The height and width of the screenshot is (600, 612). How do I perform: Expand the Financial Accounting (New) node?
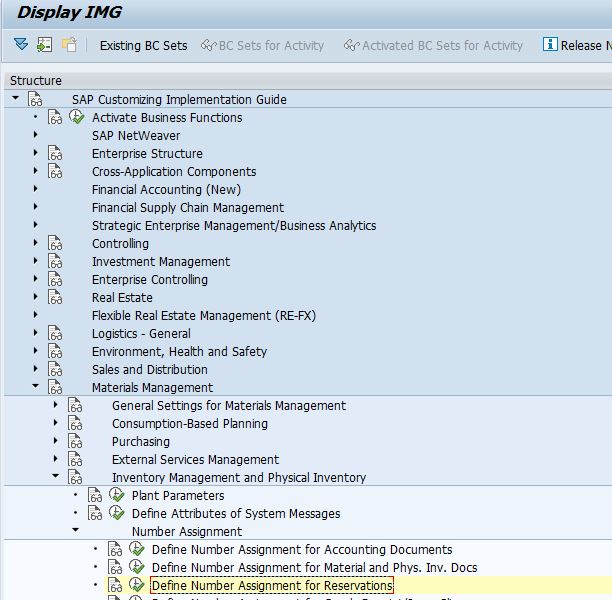click(x=36, y=189)
